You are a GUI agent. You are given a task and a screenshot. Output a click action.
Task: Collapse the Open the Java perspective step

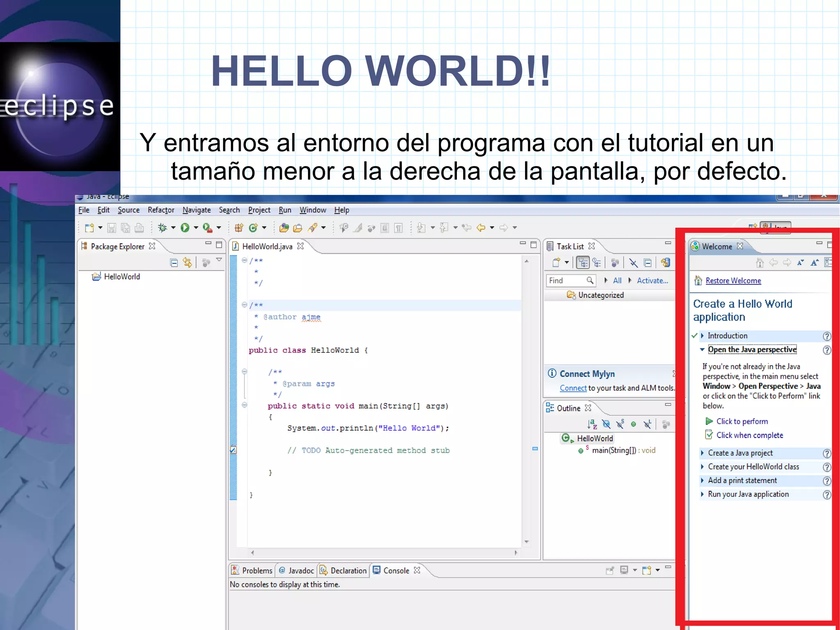(x=702, y=350)
